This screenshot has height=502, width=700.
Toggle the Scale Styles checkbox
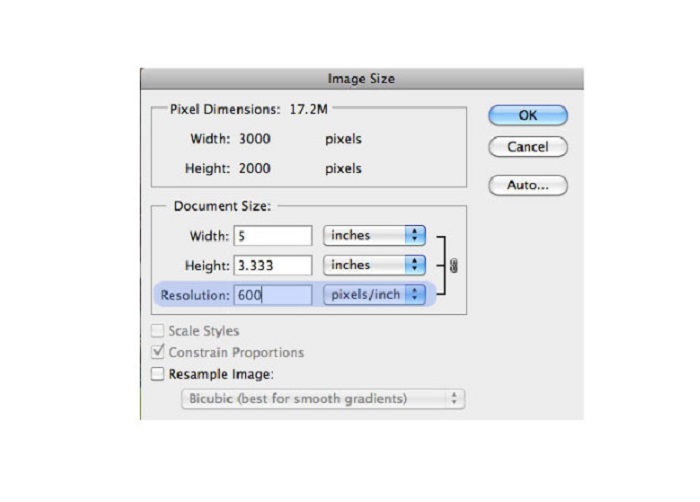[x=157, y=331]
